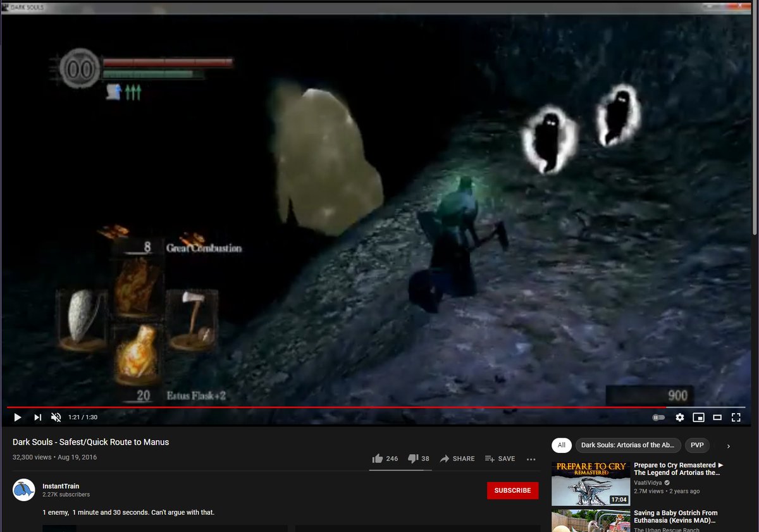The width and height of the screenshot is (759, 532).
Task: Skip to next video
Action: click(x=37, y=418)
